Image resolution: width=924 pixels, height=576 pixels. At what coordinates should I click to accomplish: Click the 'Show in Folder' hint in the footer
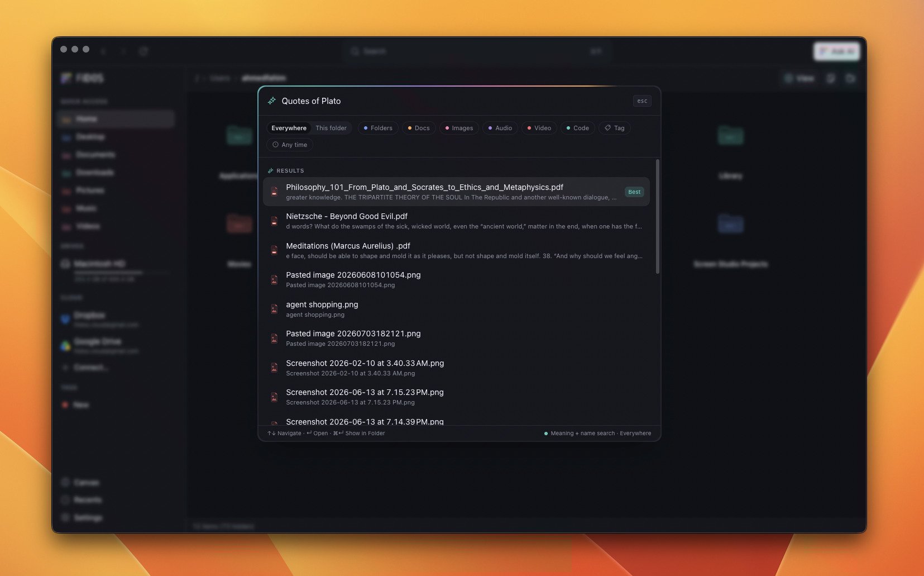[x=365, y=434]
